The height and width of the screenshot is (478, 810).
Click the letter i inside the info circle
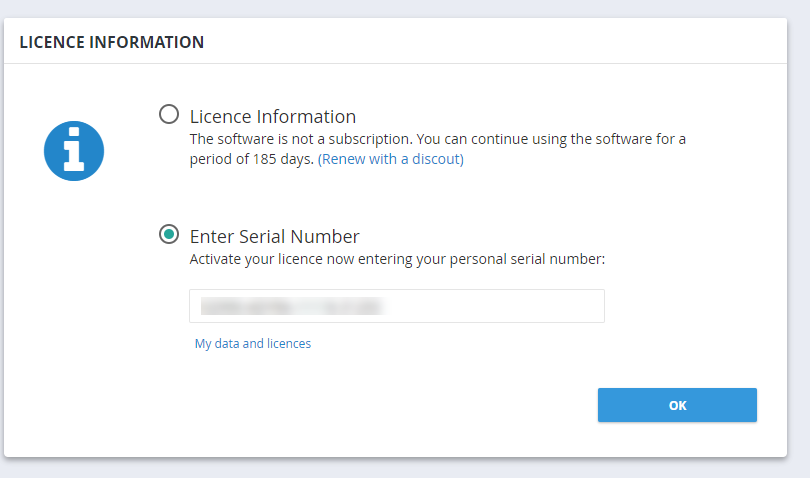click(74, 150)
